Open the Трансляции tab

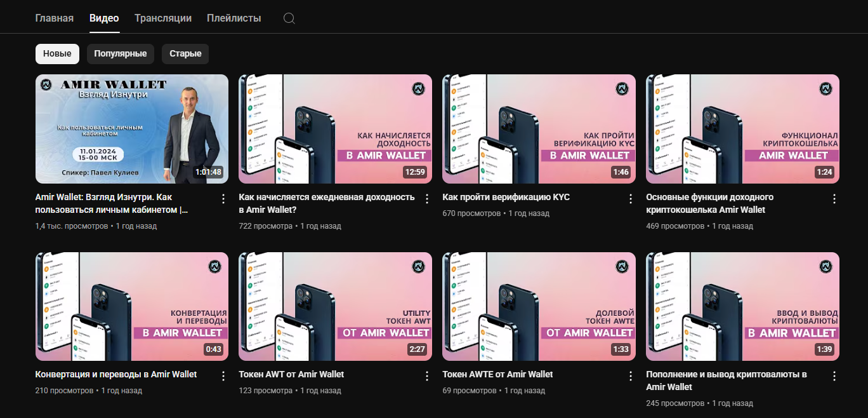coord(163,18)
